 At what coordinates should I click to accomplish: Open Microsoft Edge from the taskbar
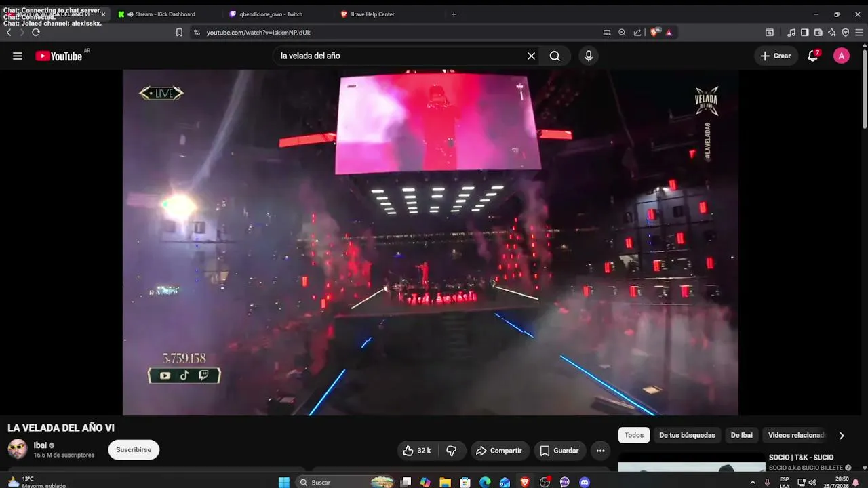click(485, 482)
